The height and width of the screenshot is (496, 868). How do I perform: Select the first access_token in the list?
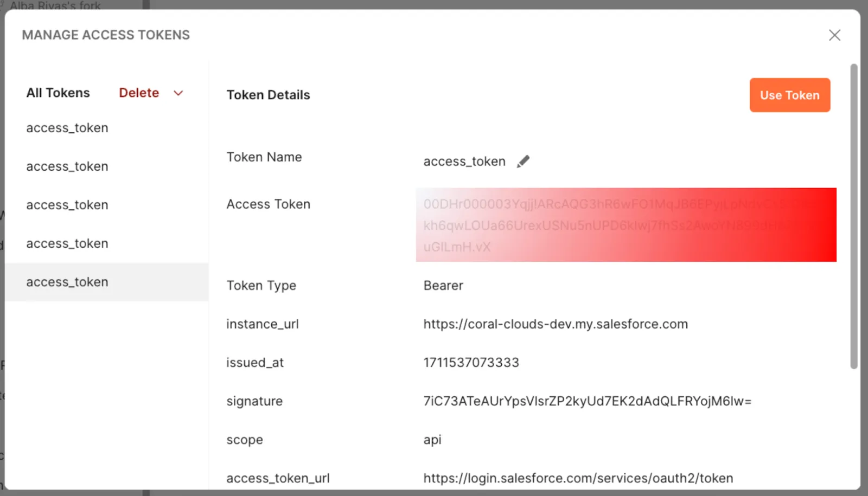[67, 128]
